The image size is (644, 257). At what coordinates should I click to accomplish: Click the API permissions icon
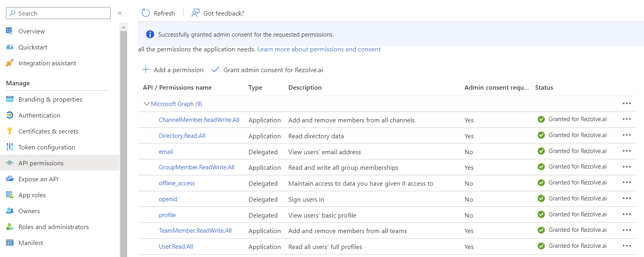pyautogui.click(x=10, y=163)
